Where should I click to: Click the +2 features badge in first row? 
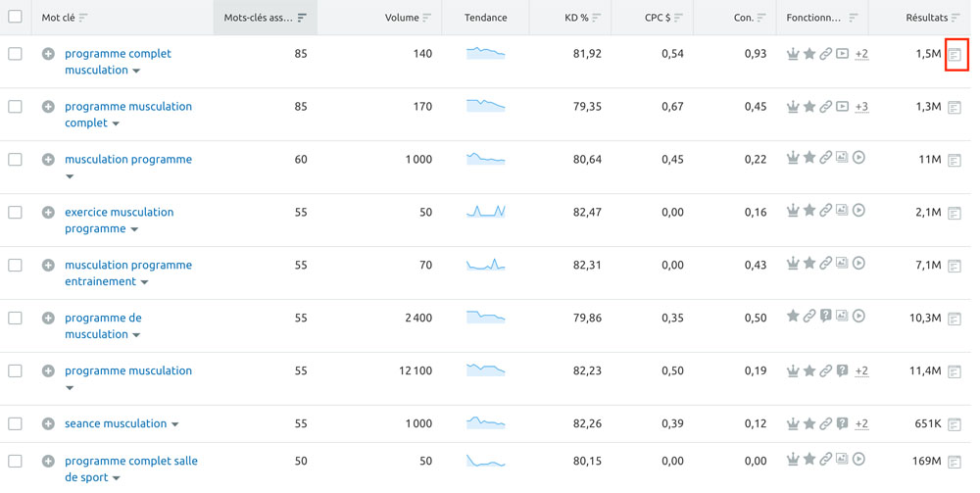click(x=861, y=54)
